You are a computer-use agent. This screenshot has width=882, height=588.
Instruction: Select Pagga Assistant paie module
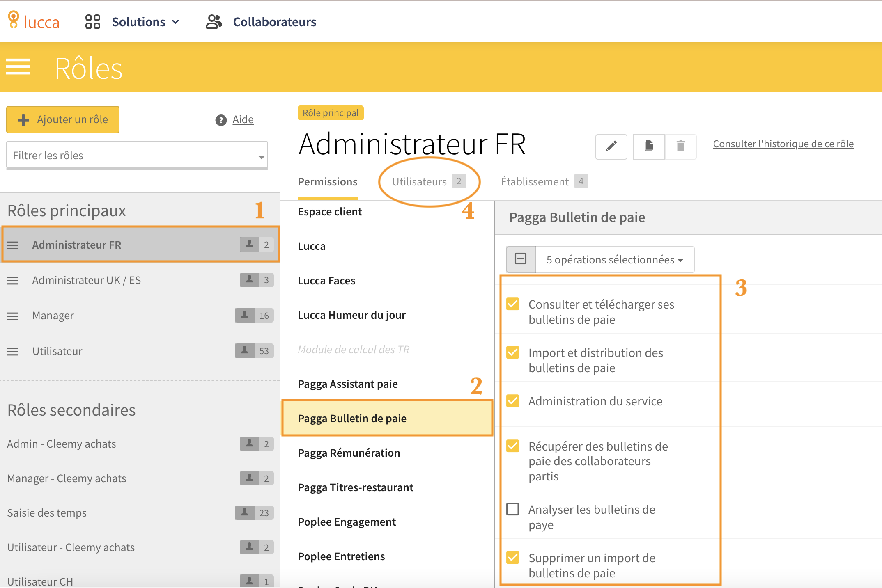coord(348,384)
